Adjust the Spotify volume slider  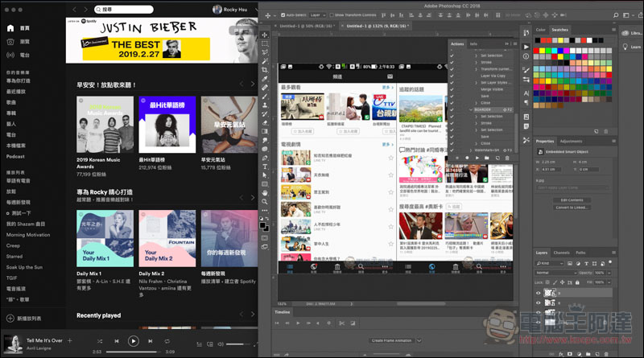(237, 344)
